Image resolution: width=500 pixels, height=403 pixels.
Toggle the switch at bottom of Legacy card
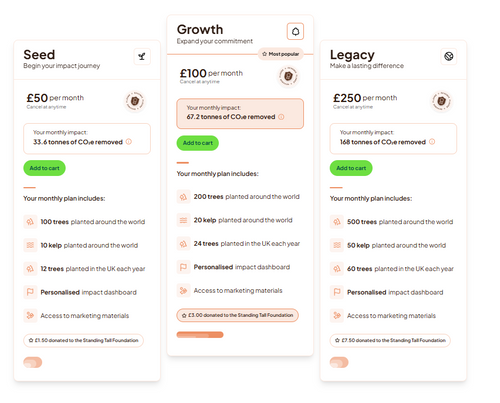[x=339, y=362]
